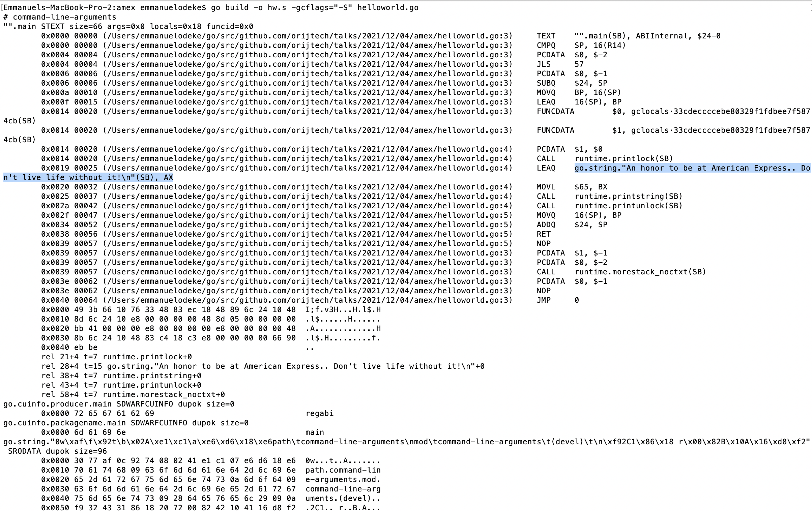Click the SRODATA dupok size=96 line
This screenshot has height=511, width=812.
57,451
